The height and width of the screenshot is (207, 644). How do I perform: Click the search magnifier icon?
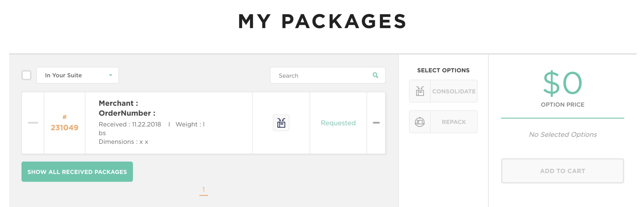click(x=375, y=75)
